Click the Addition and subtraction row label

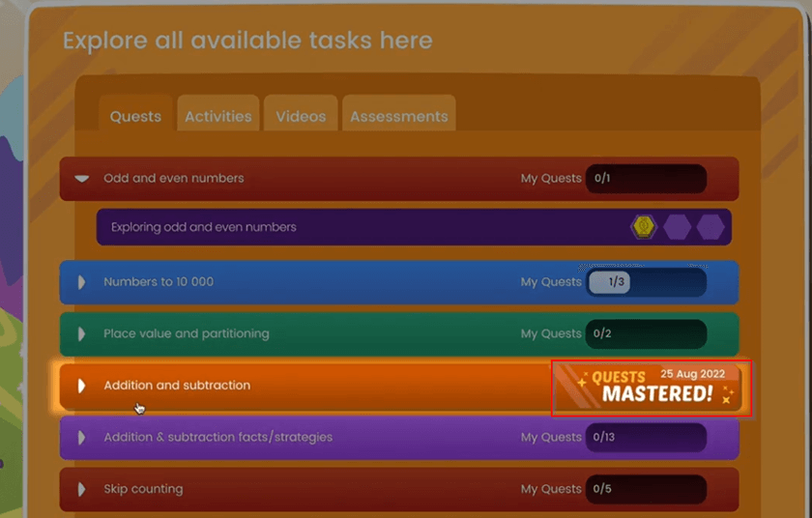[177, 386]
